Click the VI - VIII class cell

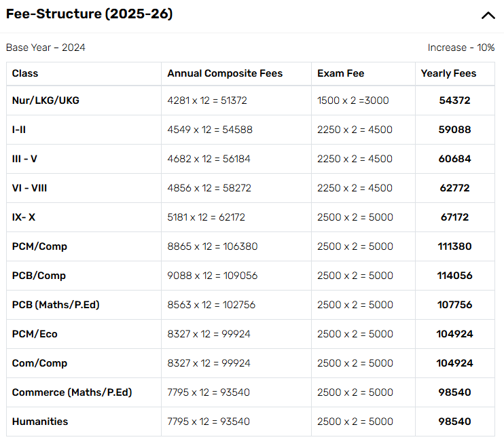tap(29, 188)
